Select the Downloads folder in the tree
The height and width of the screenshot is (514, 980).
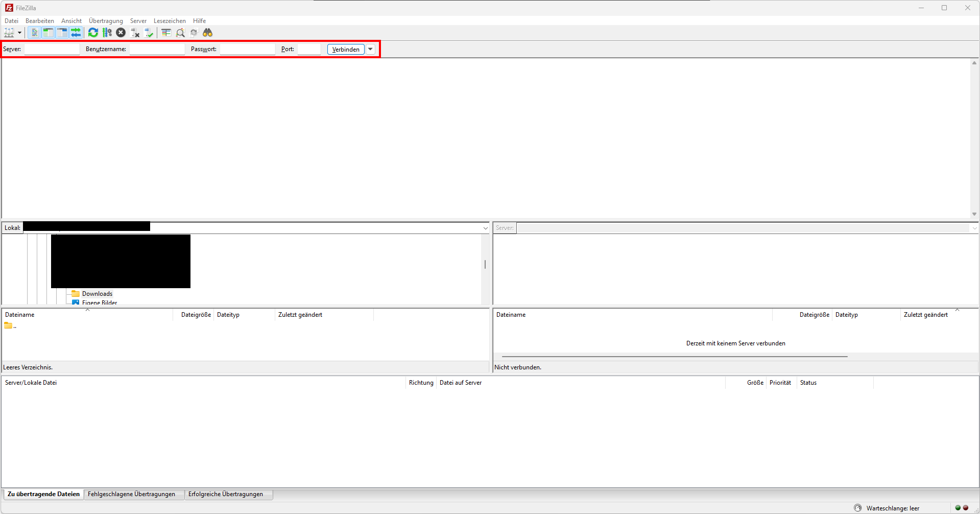[x=97, y=294]
